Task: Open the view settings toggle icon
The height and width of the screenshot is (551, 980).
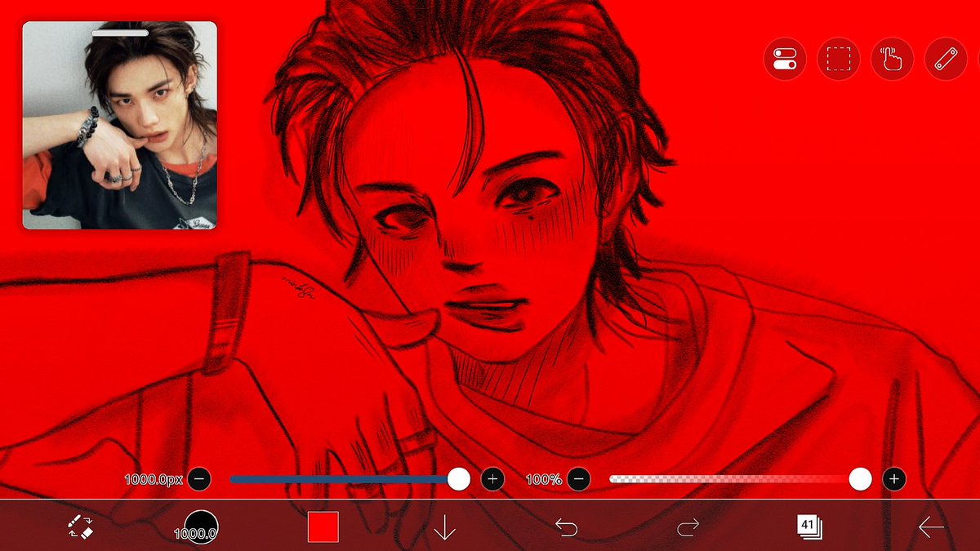Action: 785,59
